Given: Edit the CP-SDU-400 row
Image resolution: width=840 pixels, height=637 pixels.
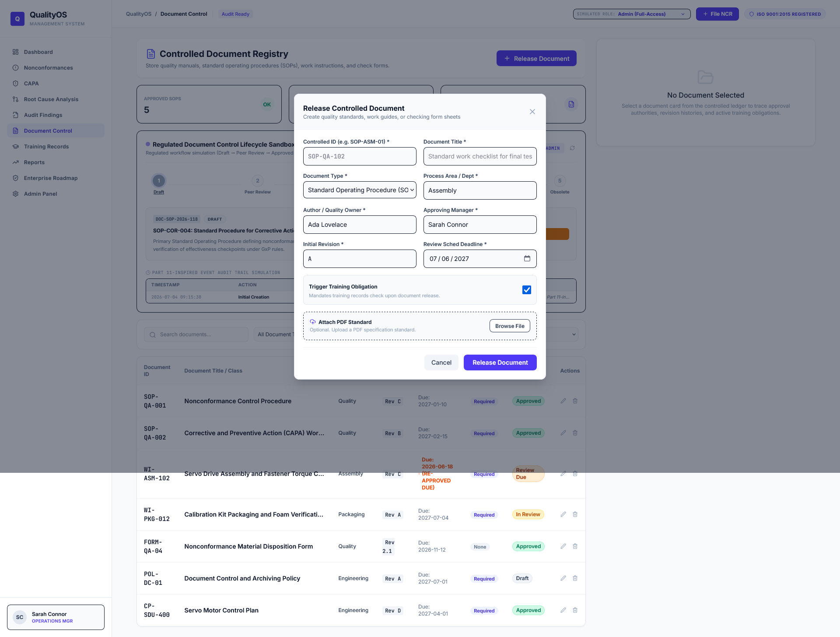Looking at the screenshot, I should [x=563, y=610].
